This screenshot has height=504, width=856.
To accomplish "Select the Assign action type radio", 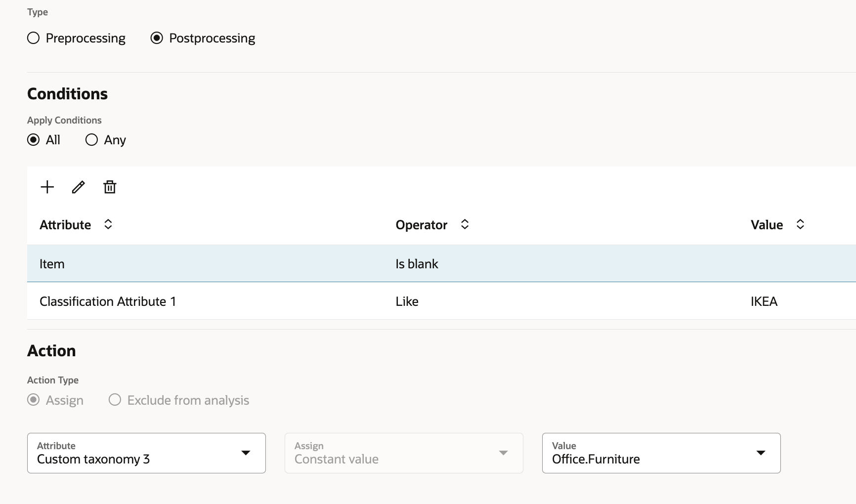I will [34, 400].
